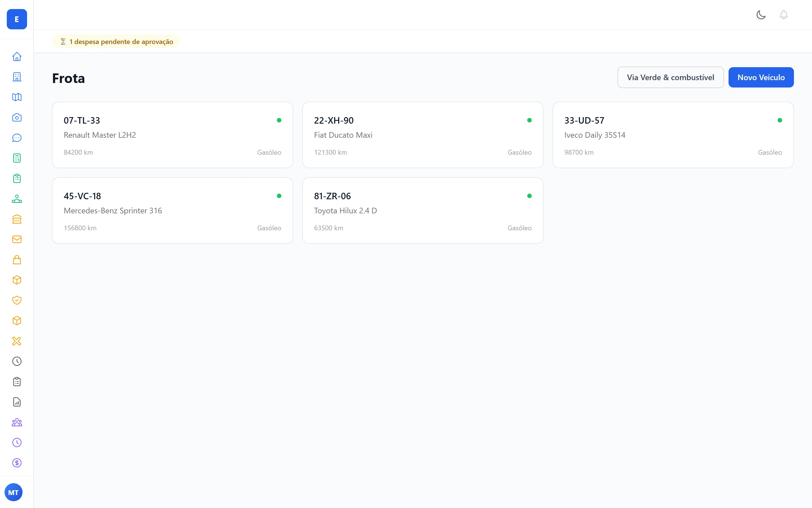Screen dimensions: 812x508
Task: Open the green calculator icon
Action: click(x=17, y=158)
